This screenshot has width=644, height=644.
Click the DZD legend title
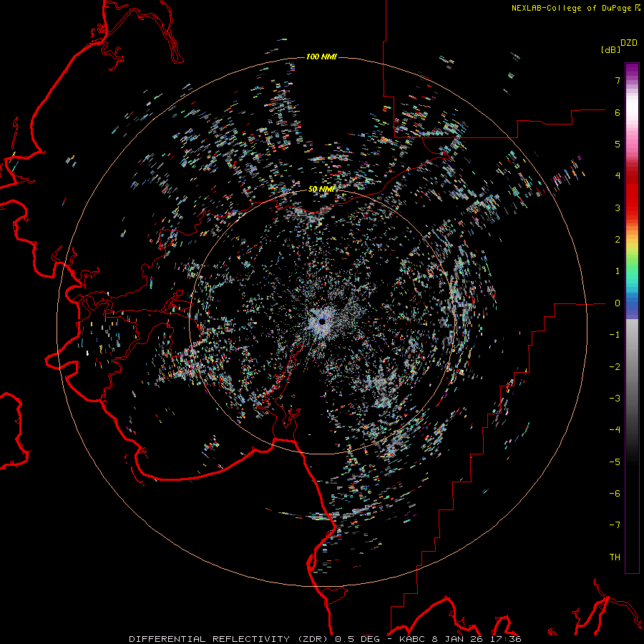click(629, 43)
